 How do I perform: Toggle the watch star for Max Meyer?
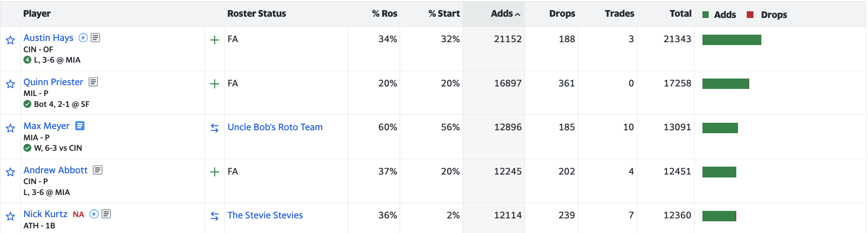click(x=10, y=128)
